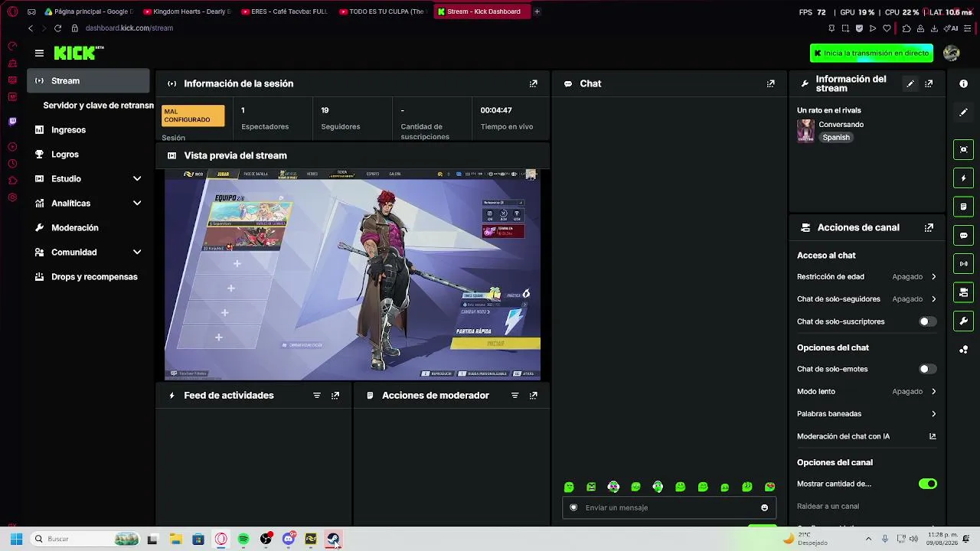980x551 pixels.
Task: Open Ingresos in the sidebar
Action: coord(89,130)
